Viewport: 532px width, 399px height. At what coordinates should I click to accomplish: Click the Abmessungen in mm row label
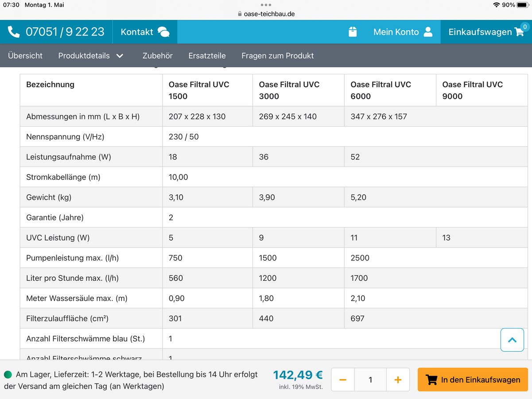coord(83,116)
